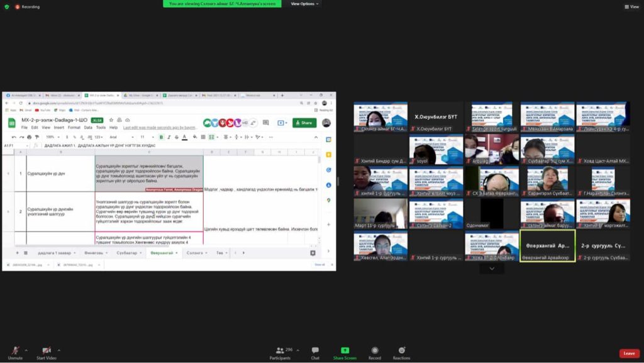Viewport: 644px width, 363px height.
Task: Click the red Leave button
Action: (x=629, y=354)
